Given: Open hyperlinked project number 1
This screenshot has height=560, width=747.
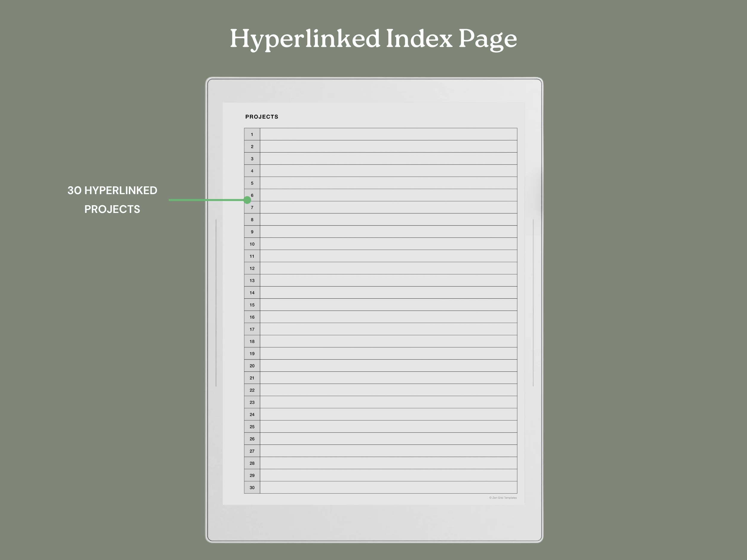Looking at the screenshot, I should [x=252, y=134].
